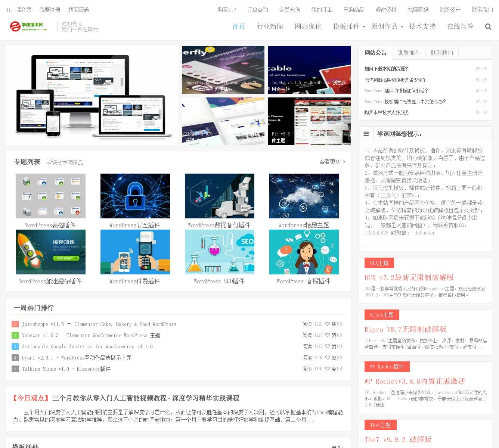Click the 购买VIP link
This screenshot has height=448, width=499.
coord(227,10)
